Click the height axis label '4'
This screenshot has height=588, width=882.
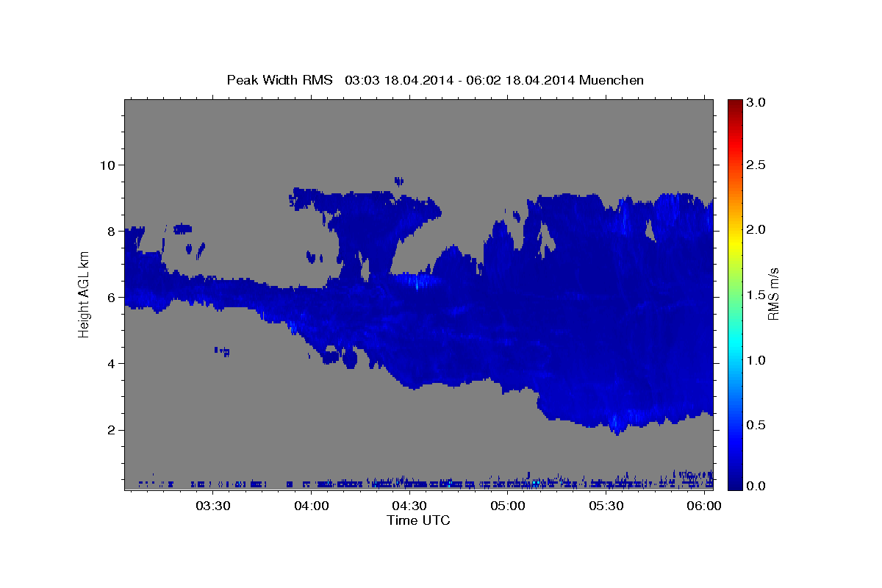[110, 364]
